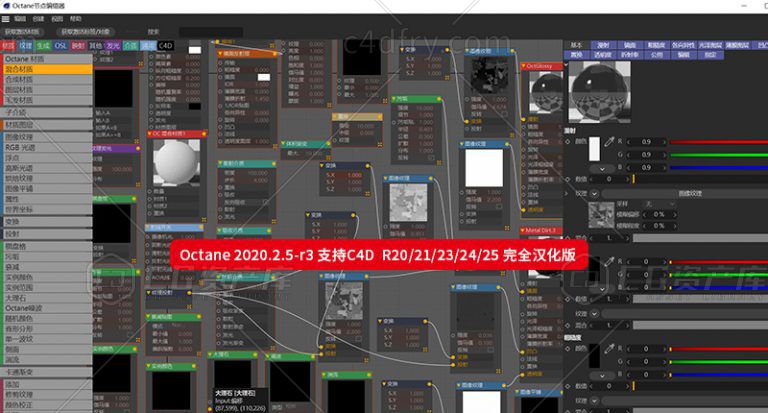Collapse the 大理石 node header triangle
The image size is (768, 413).
tap(210, 354)
